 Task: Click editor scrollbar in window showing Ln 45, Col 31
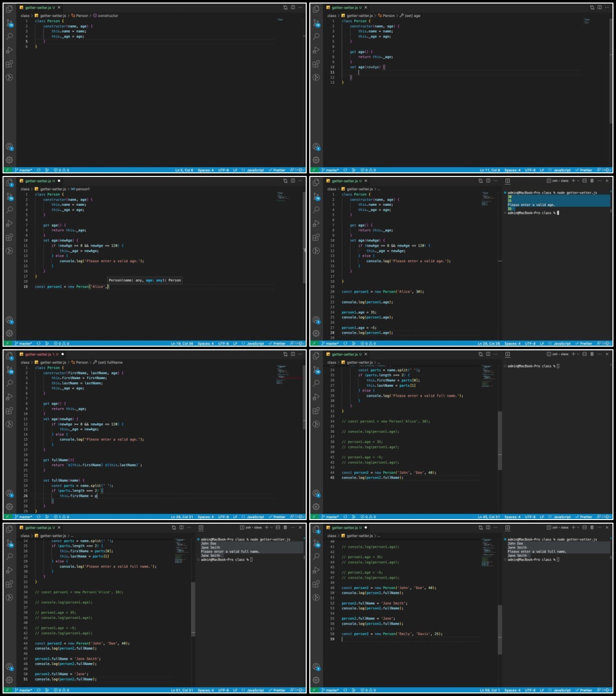click(499, 441)
